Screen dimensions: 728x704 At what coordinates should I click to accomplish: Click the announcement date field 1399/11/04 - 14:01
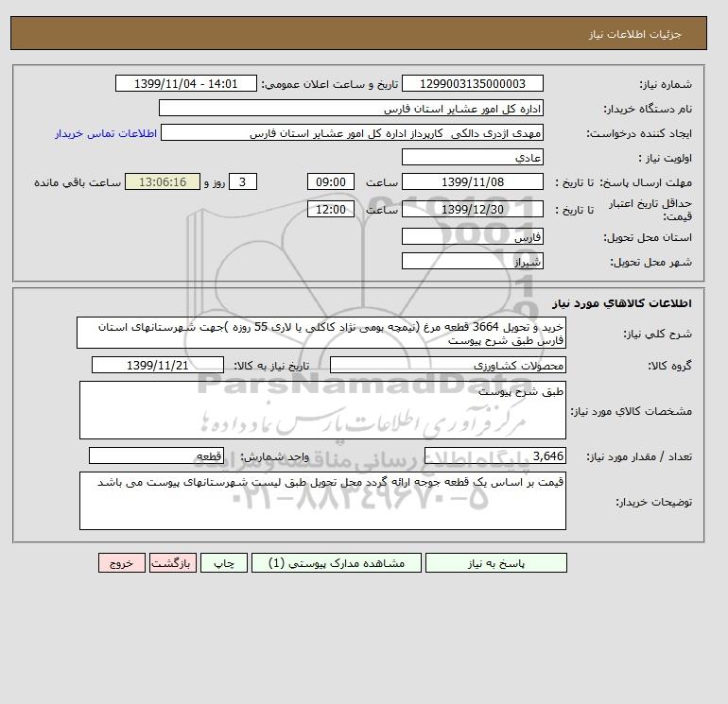click(185, 83)
